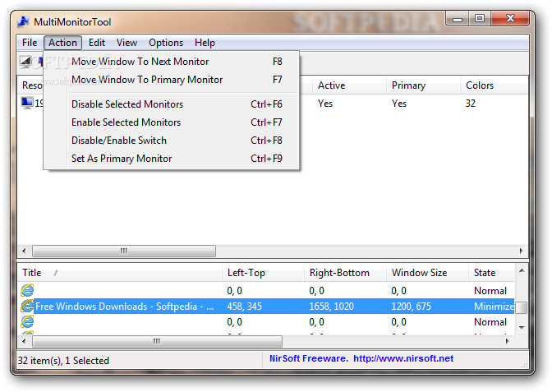
Task: Sort windows by State column
Action: [491, 273]
